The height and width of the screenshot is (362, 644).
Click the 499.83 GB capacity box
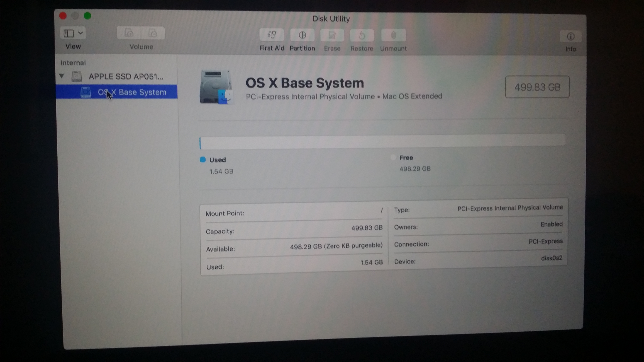tap(537, 87)
